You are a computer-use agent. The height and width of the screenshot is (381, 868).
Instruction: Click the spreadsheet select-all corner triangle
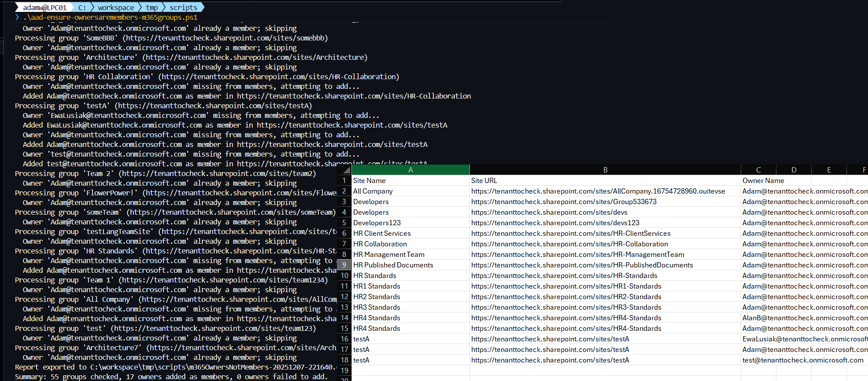(x=347, y=170)
